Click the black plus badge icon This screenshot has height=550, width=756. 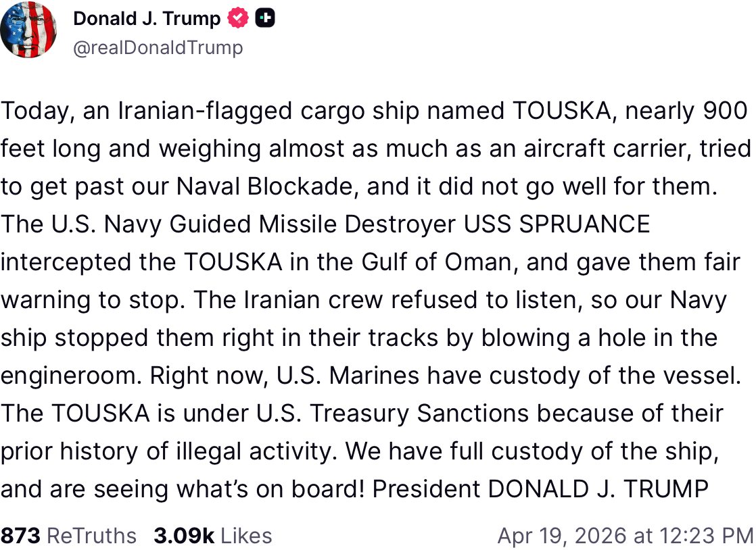coord(265,19)
